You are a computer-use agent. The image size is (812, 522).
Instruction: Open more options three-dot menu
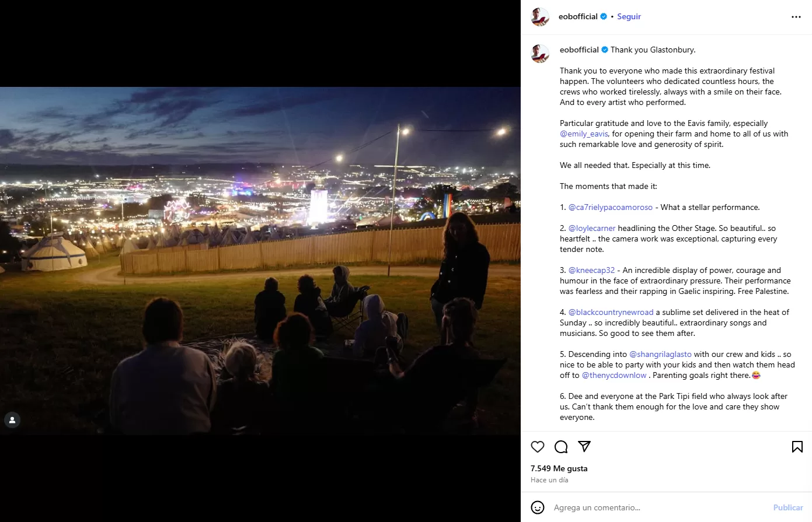tap(796, 17)
